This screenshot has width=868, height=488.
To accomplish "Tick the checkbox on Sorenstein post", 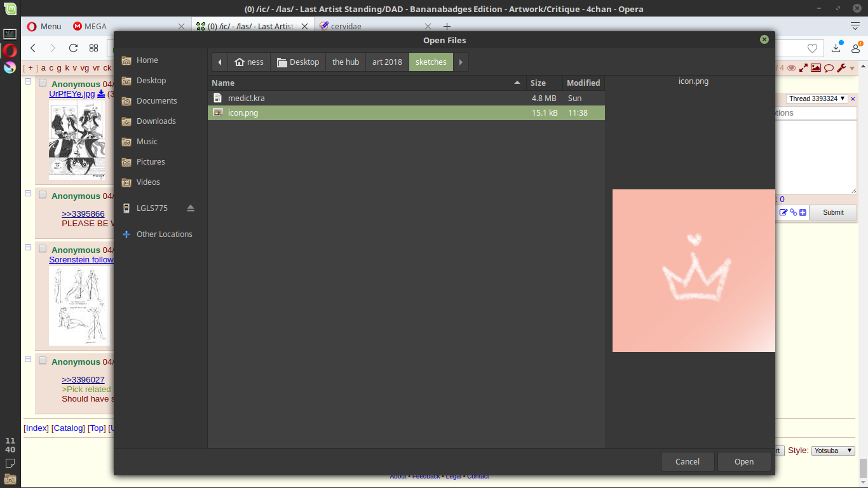I will (x=43, y=248).
